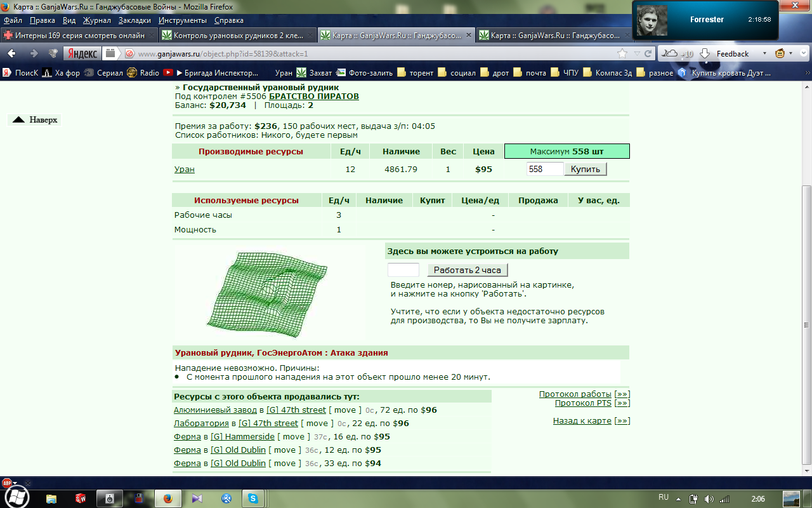Open the Radio bookmark
Viewport: 812px width, 508px height.
coord(143,73)
